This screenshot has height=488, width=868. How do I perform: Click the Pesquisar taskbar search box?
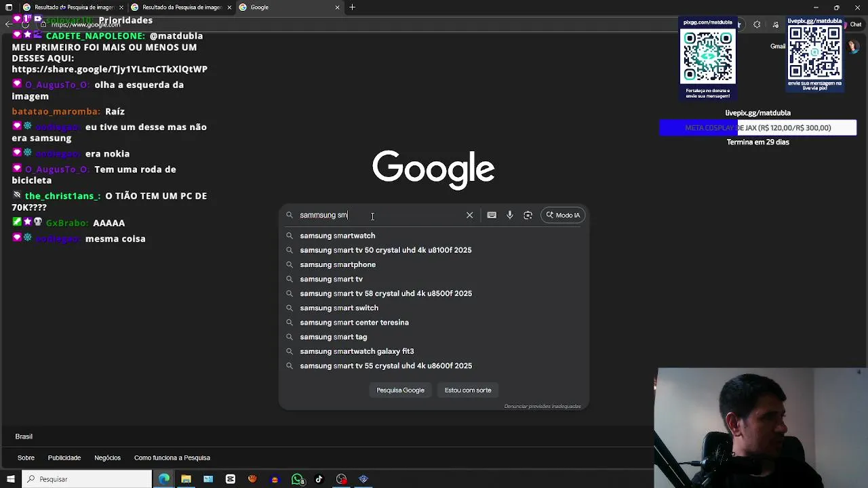click(87, 479)
